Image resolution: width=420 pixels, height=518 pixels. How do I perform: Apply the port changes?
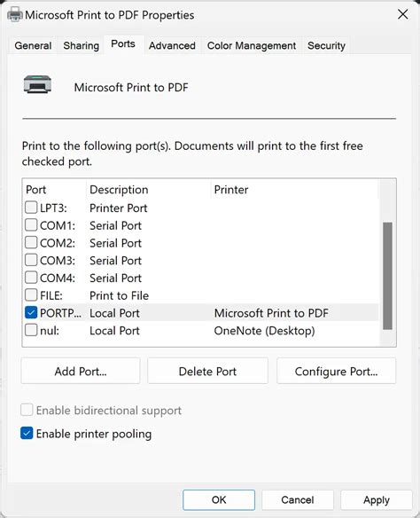pos(377,500)
